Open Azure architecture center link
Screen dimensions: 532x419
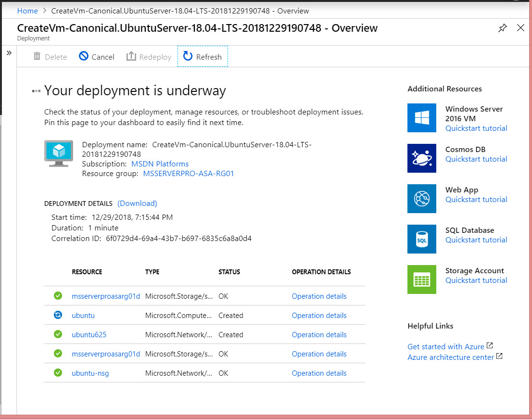[x=450, y=357]
